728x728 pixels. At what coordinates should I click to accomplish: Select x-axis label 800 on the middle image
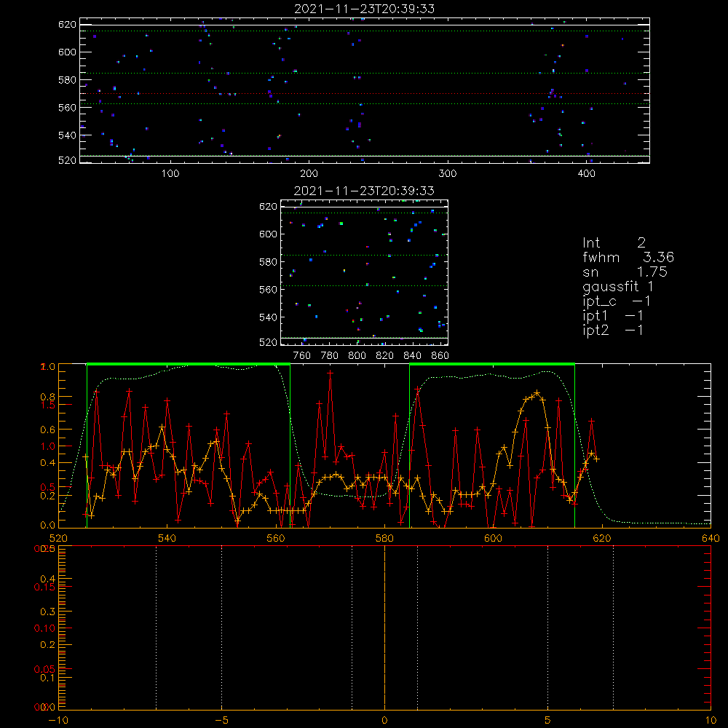tap(357, 356)
